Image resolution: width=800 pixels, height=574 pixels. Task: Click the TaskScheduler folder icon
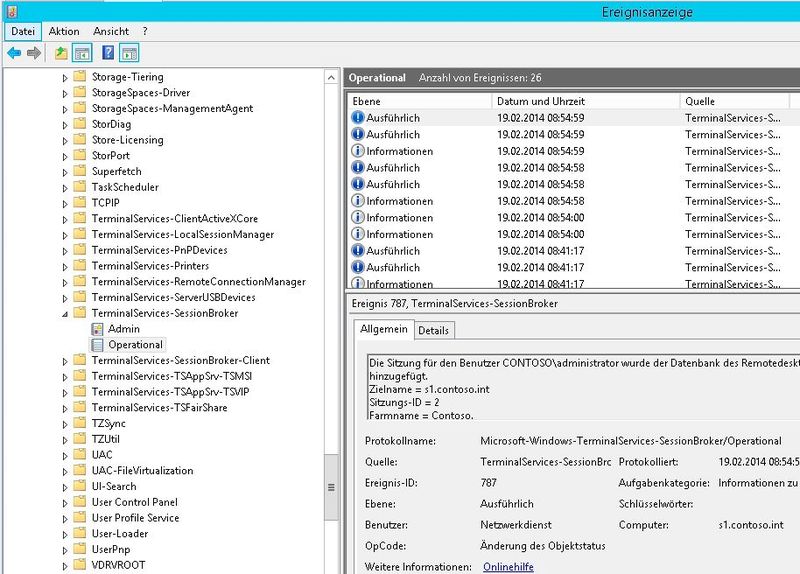tap(80, 187)
